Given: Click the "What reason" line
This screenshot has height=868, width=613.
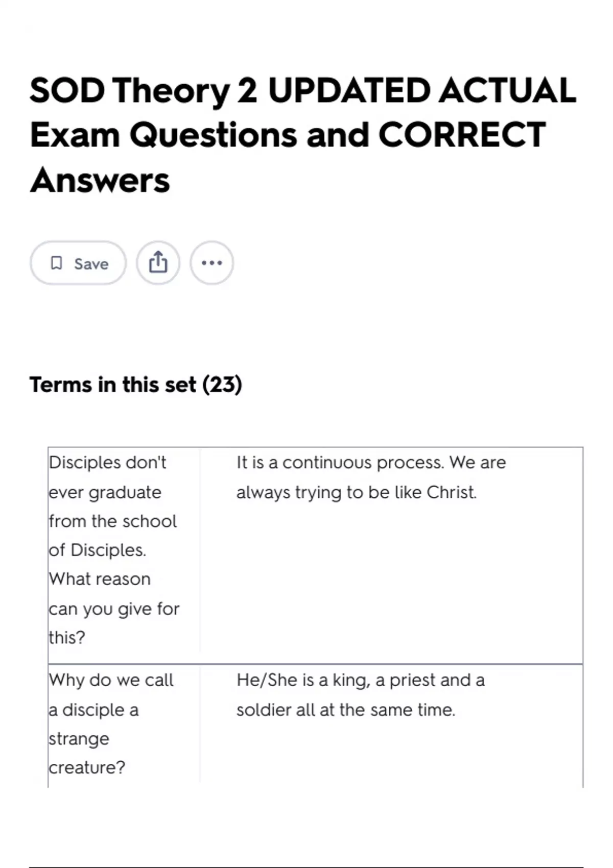Looking at the screenshot, I should pos(100,579).
